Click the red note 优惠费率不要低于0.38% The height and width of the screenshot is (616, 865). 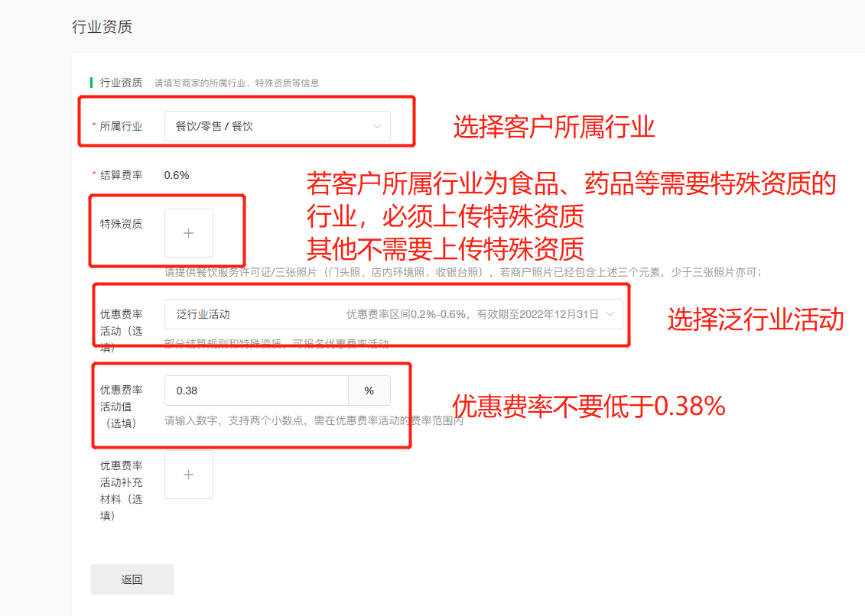(588, 407)
